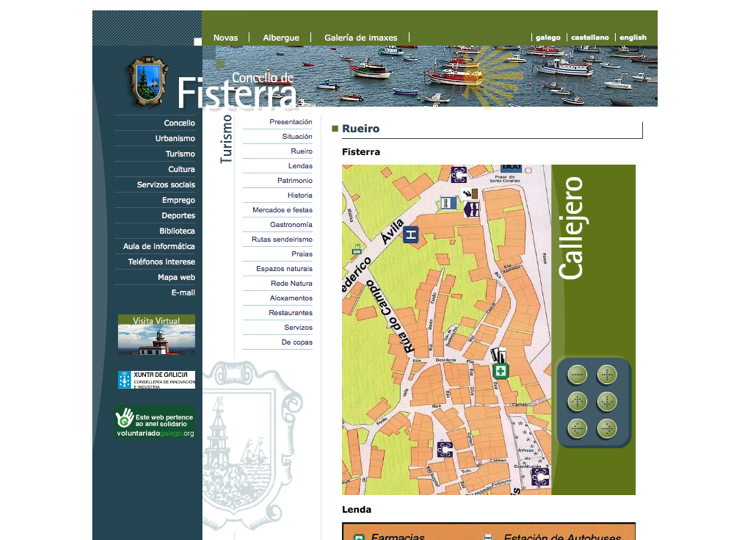The image size is (750, 540).
Task: Open the Galería de imaxes tab
Action: point(361,38)
